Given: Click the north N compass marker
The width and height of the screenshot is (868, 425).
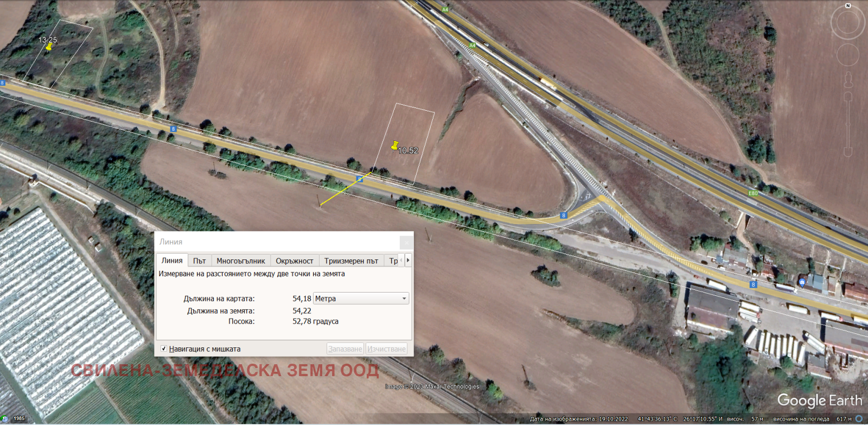Looking at the screenshot, I should (x=848, y=5).
